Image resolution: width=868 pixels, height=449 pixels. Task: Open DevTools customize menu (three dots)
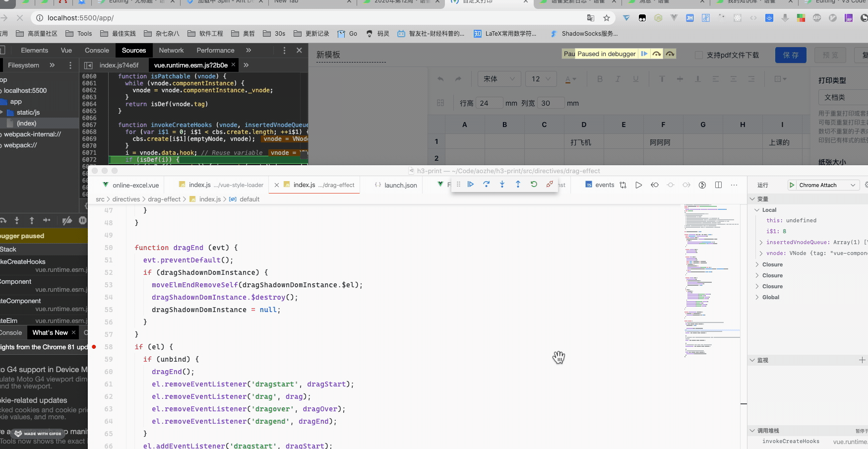(x=284, y=51)
